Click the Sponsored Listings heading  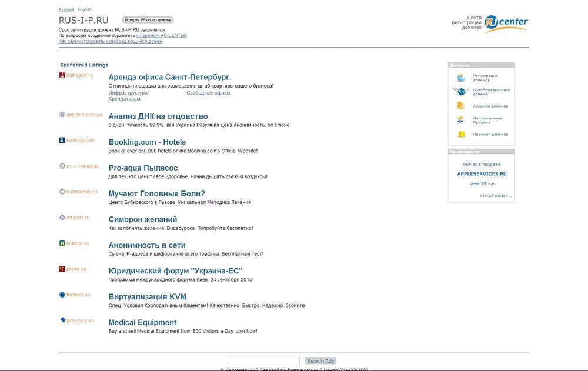pos(84,65)
